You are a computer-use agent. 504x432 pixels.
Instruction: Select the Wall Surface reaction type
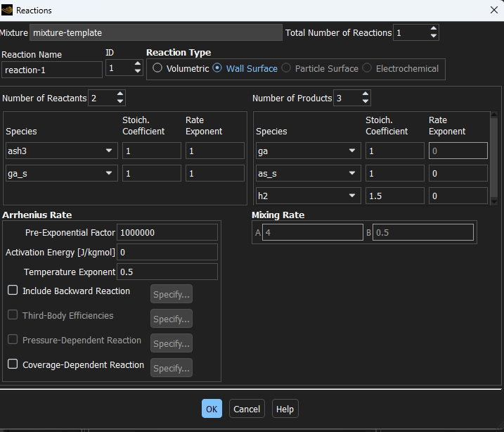[217, 68]
